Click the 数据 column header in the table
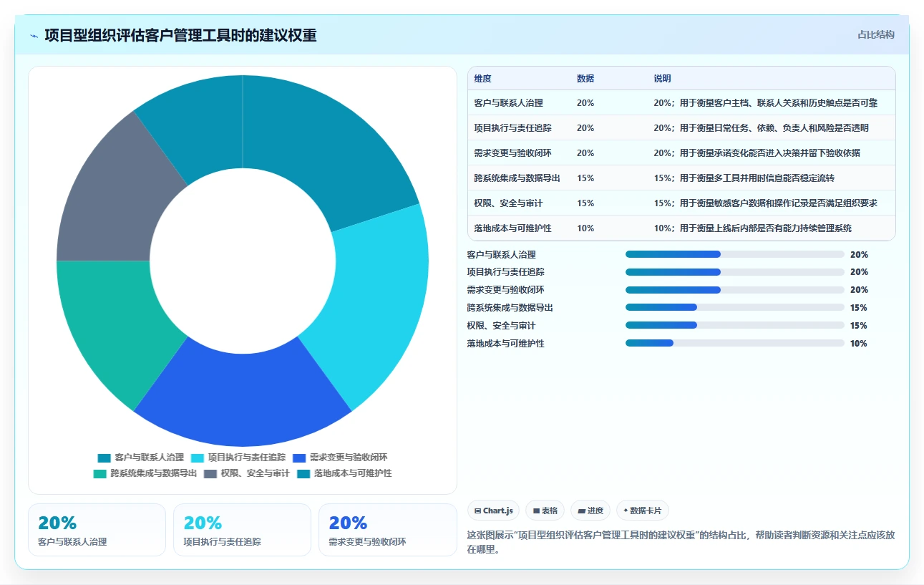The height and width of the screenshot is (585, 924). pos(585,79)
